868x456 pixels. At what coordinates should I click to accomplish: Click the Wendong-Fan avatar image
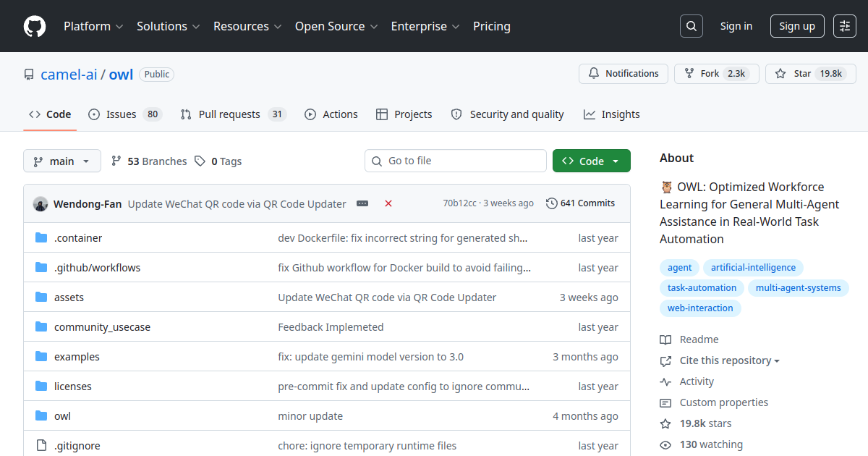pyautogui.click(x=41, y=204)
